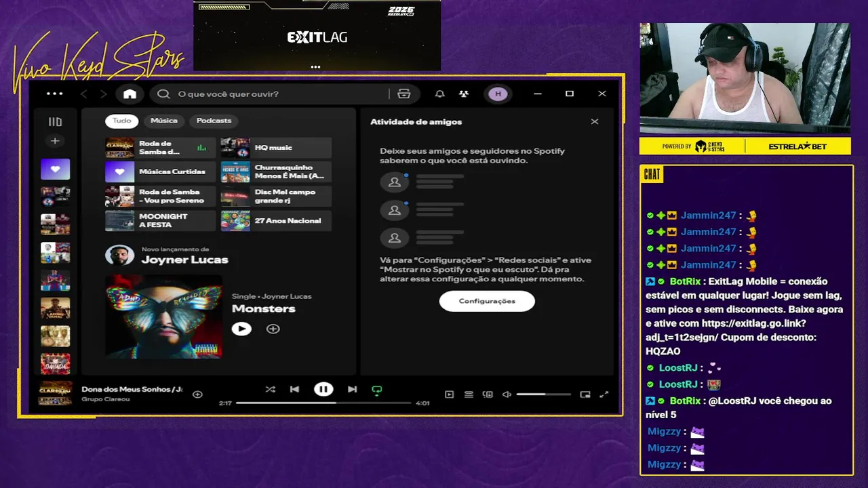This screenshot has width=868, height=488.
Task: Open the notifications bell
Action: 439,94
